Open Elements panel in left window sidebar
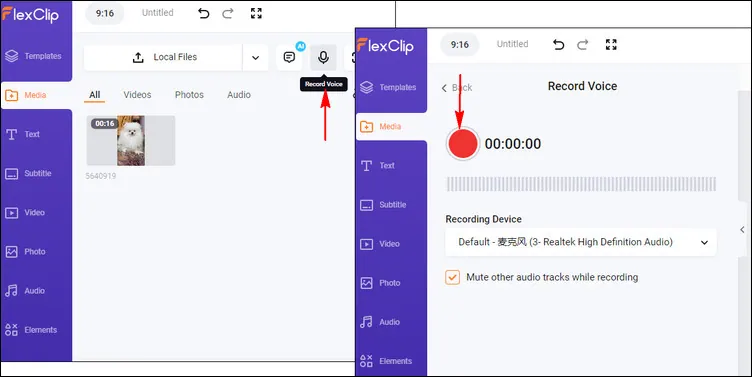752x377 pixels. pyautogui.click(x=36, y=330)
